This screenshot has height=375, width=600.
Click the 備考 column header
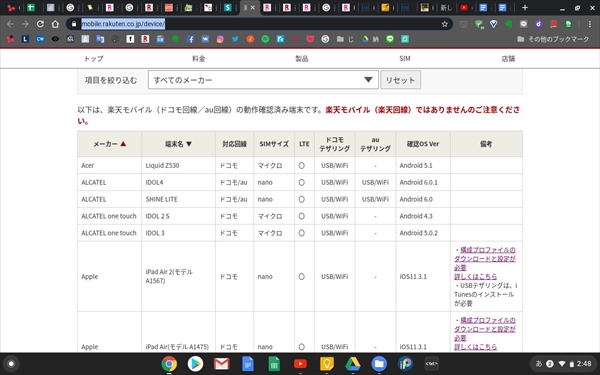486,144
